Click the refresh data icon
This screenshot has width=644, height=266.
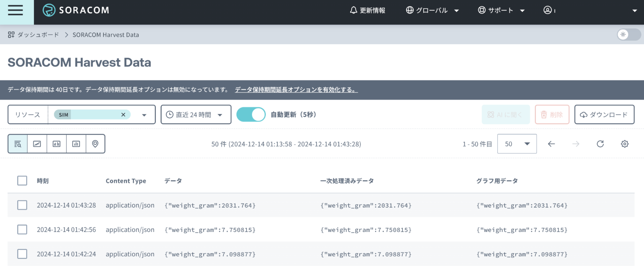click(600, 144)
